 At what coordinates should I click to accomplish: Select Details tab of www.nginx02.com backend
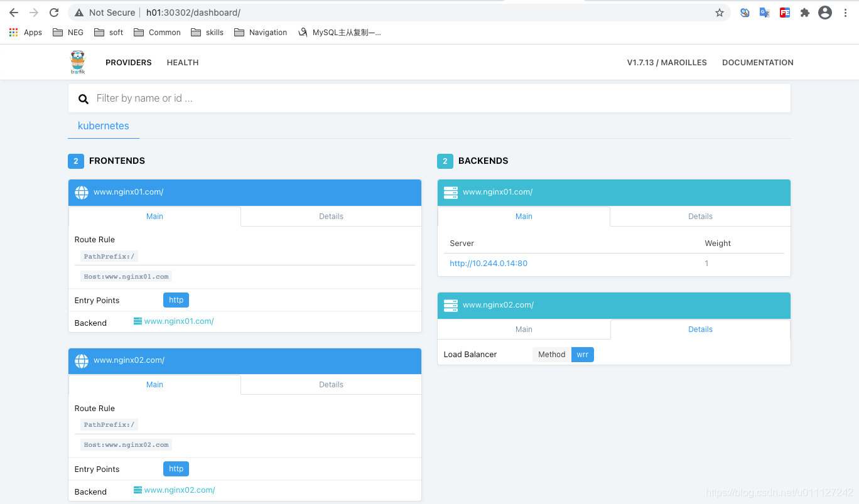[700, 330]
